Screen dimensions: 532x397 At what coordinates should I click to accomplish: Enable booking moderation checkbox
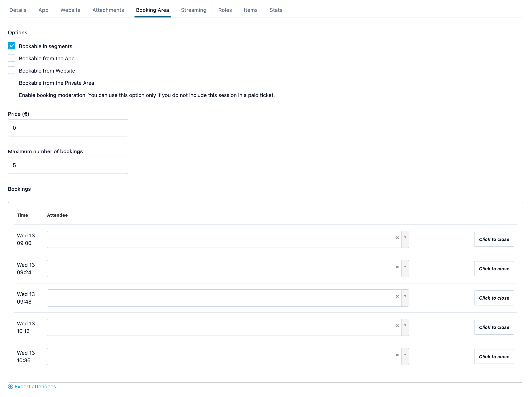(11, 95)
